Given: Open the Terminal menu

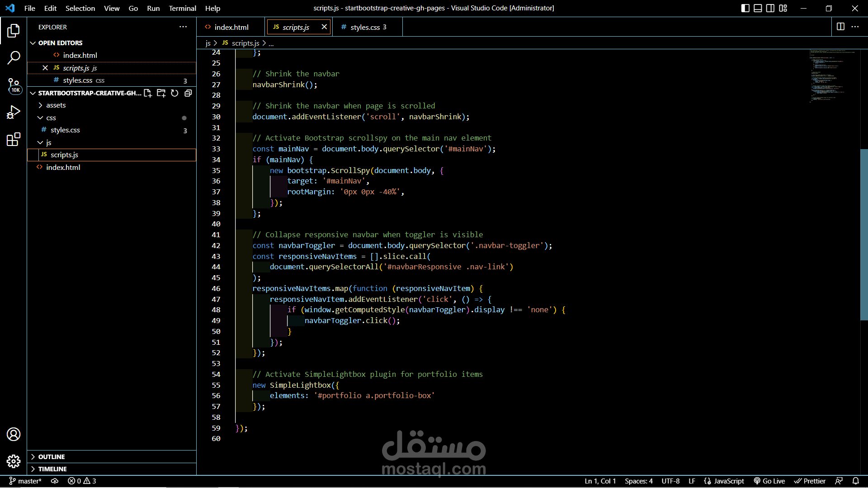Looking at the screenshot, I should click(182, 8).
